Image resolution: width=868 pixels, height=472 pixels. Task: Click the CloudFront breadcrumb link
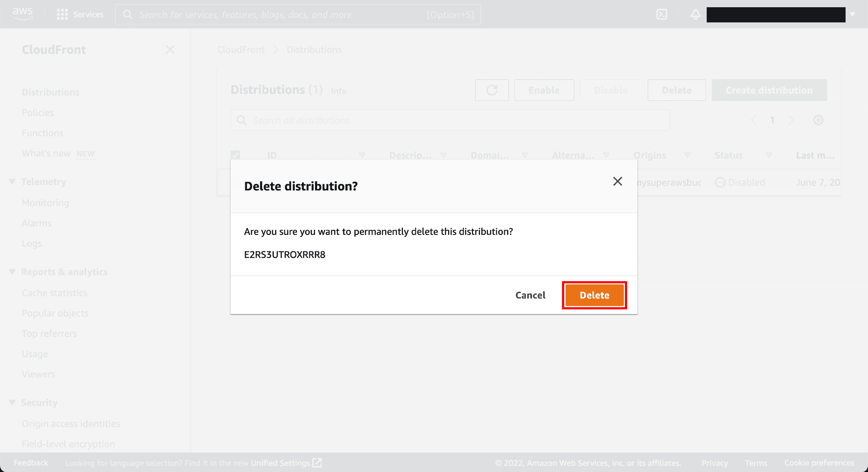pyautogui.click(x=241, y=50)
